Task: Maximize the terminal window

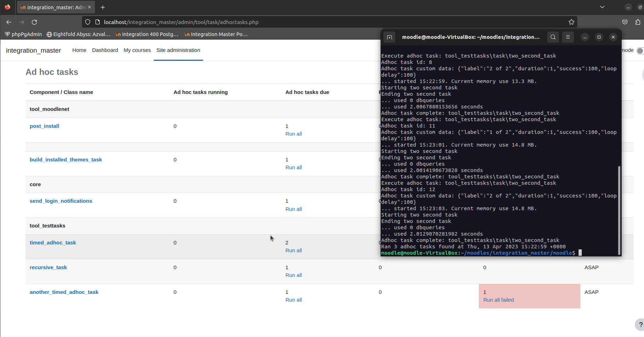Action: [x=599, y=37]
